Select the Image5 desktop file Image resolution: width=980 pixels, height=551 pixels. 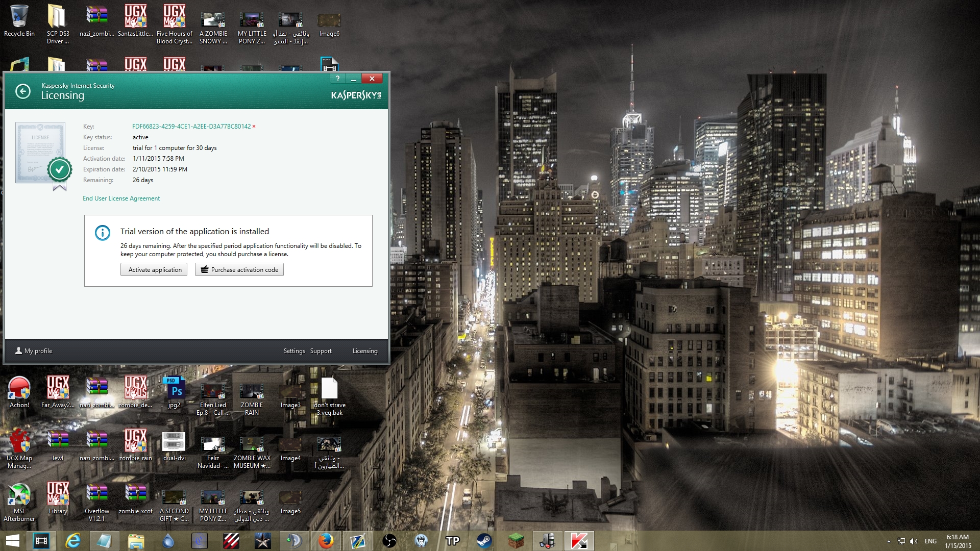(x=290, y=502)
